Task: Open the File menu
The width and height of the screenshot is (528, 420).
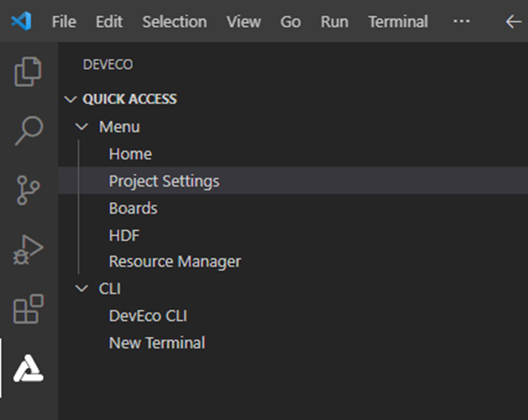Action: [64, 21]
